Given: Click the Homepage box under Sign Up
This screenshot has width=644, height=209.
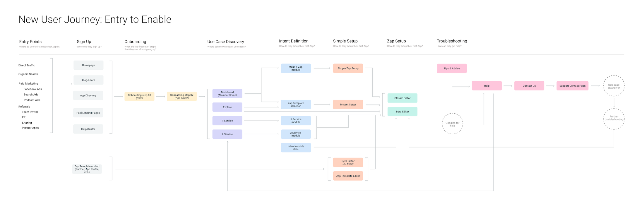Looking at the screenshot, I should (88, 65).
